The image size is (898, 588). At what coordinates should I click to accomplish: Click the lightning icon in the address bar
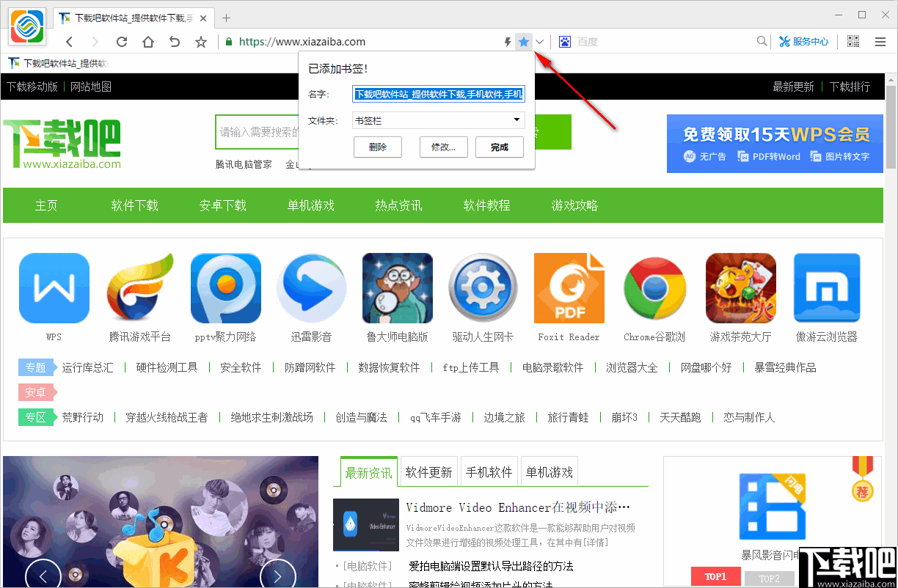(x=507, y=42)
